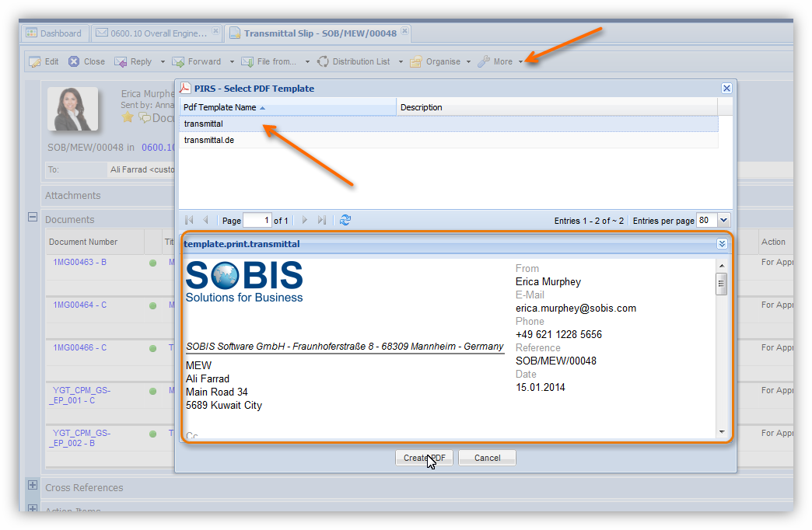This screenshot has width=812, height=530.
Task: Go to the first page of templates
Action: [x=189, y=221]
